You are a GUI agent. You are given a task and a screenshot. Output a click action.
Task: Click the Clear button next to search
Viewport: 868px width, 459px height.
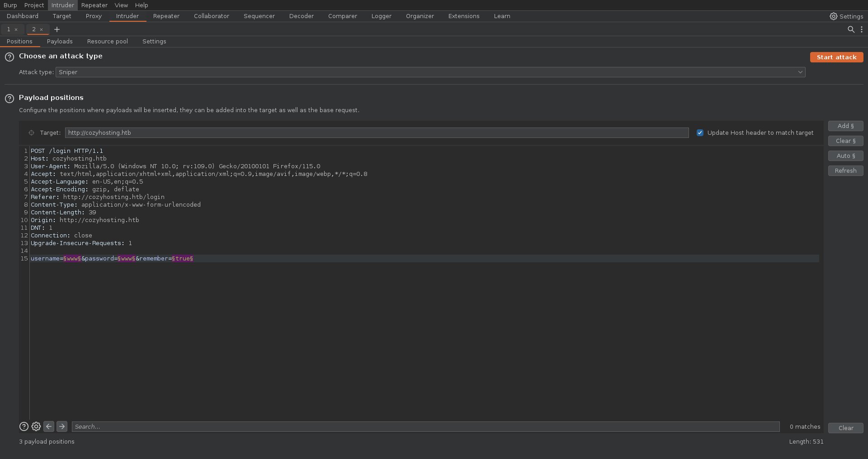click(845, 428)
